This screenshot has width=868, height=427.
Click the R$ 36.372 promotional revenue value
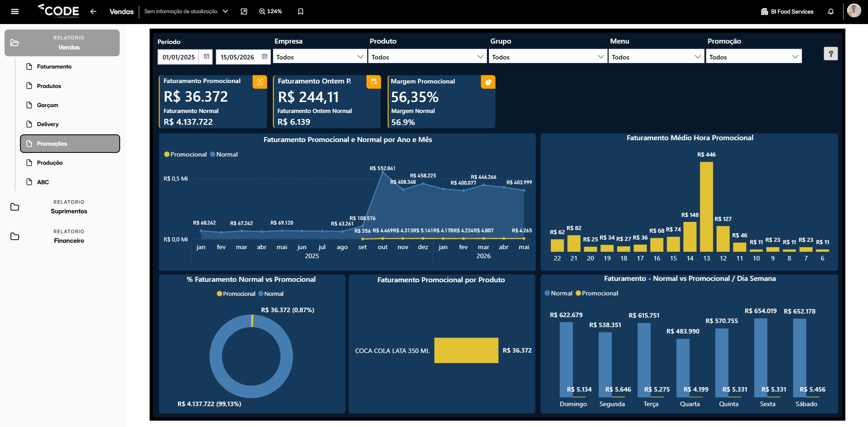[x=195, y=97]
